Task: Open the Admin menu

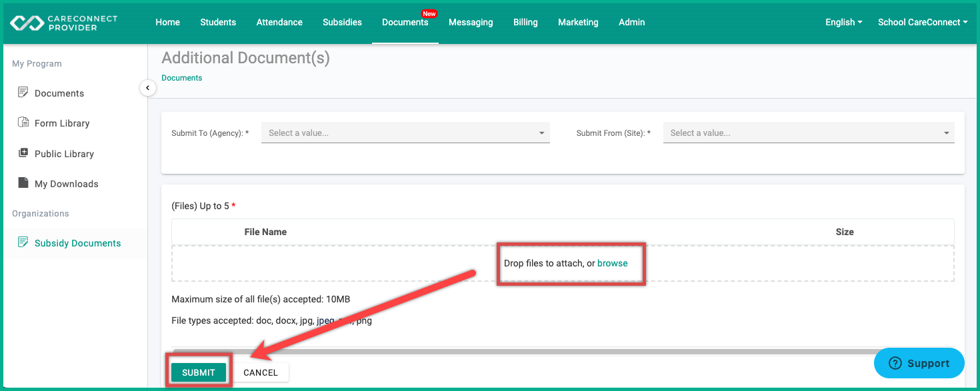Action: click(x=631, y=22)
